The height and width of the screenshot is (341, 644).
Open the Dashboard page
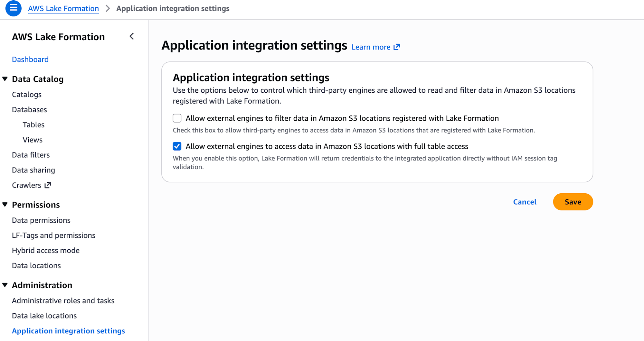[x=30, y=60]
